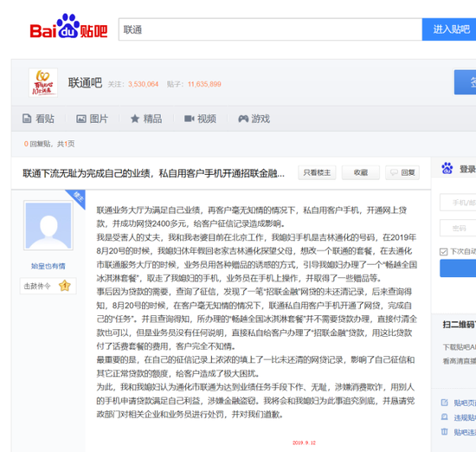The image size is (476, 452).
Task: Switch to the 游戏 tab
Action: pos(254,119)
